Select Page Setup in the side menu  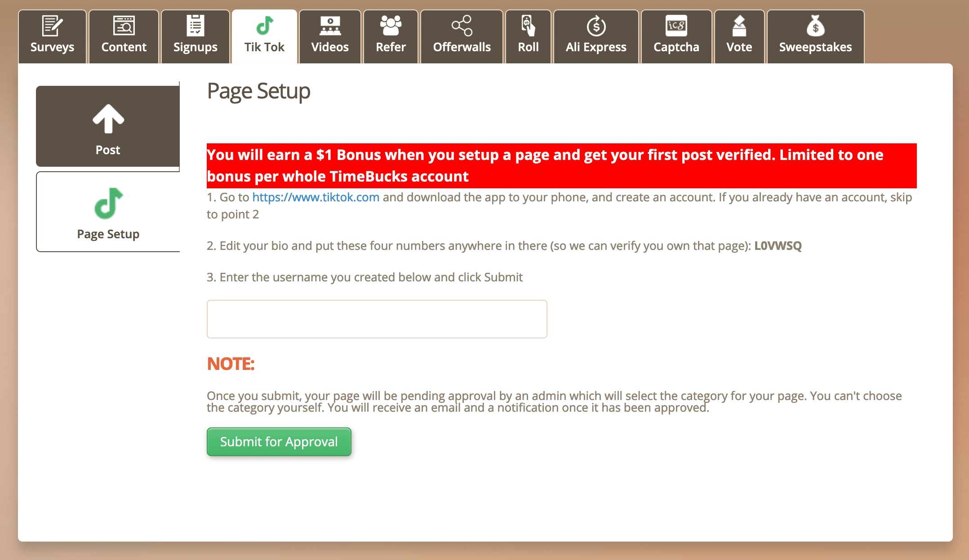coord(108,212)
